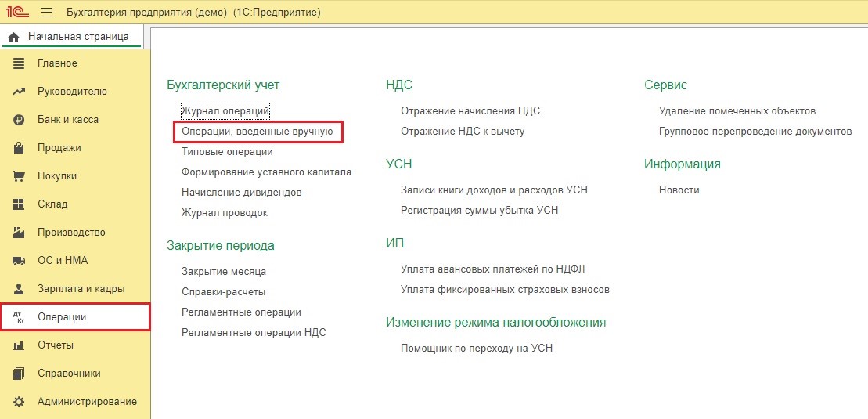The width and height of the screenshot is (868, 419).
Task: Click the Продажи shopping bag icon
Action: pyautogui.click(x=20, y=148)
